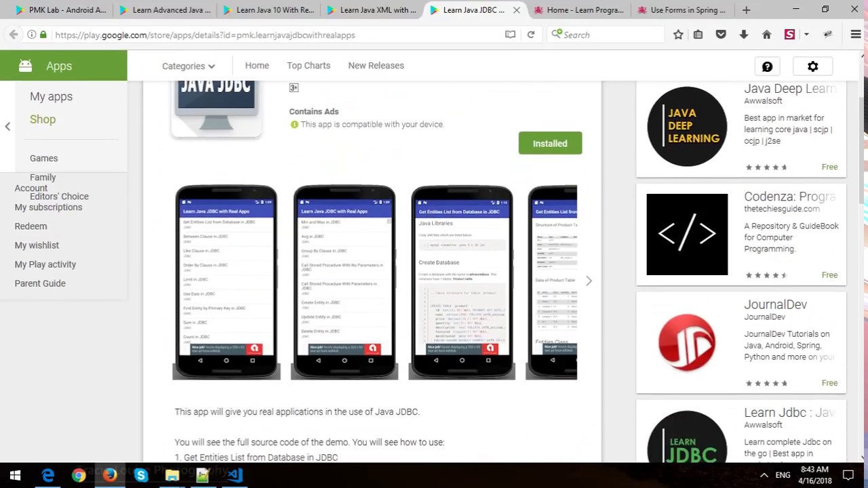Open the Firefox hamburger menu

tap(856, 35)
